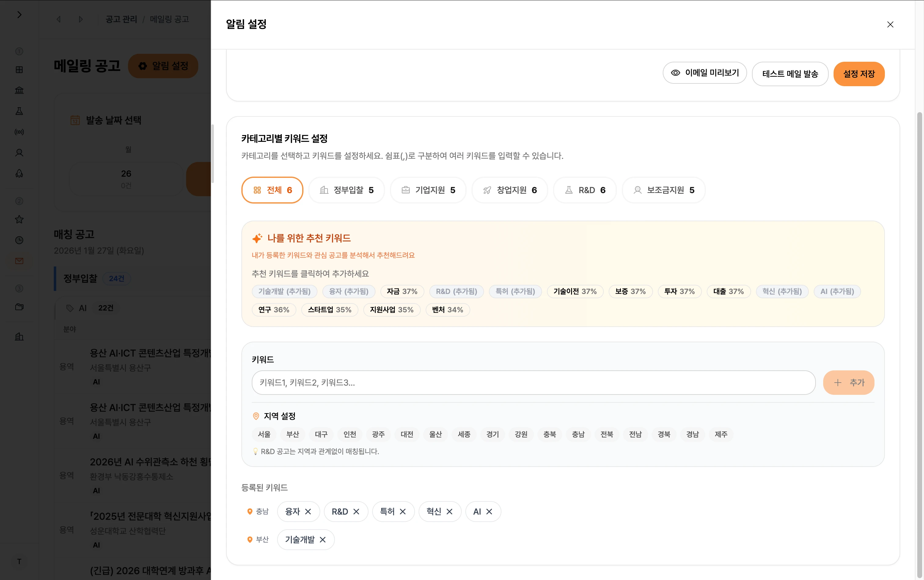Remove the 융자 registered keyword
Viewport: 924px width, 580px height.
308,512
